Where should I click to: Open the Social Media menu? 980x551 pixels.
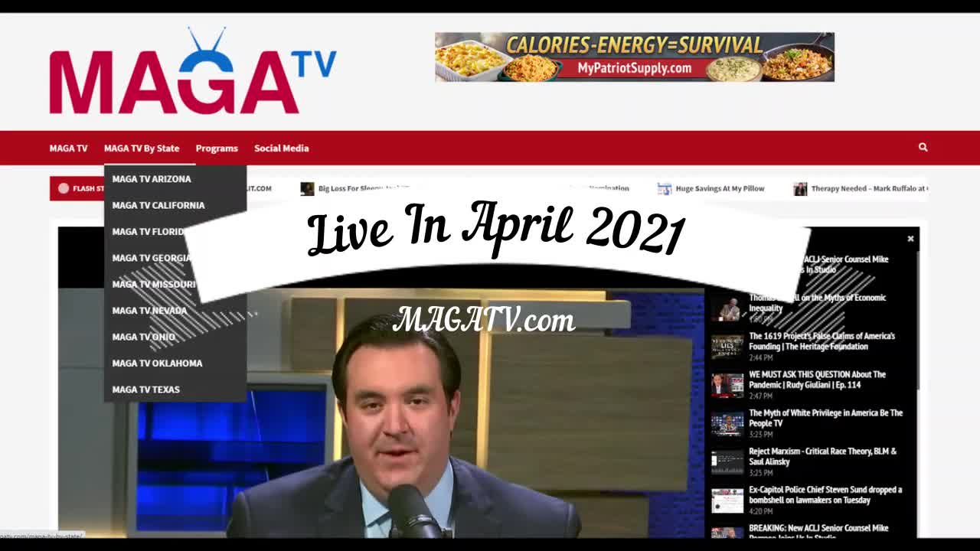(x=281, y=148)
